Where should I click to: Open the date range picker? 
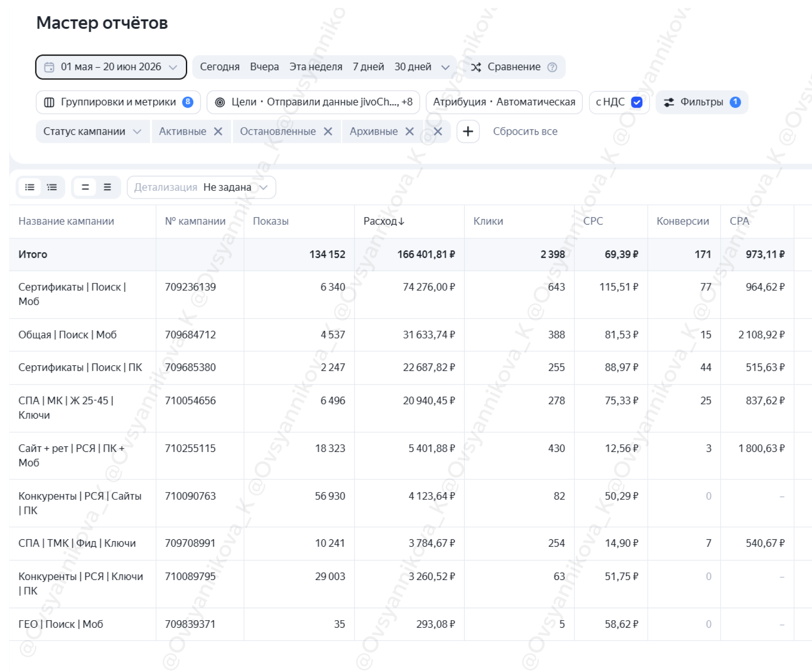[111, 67]
